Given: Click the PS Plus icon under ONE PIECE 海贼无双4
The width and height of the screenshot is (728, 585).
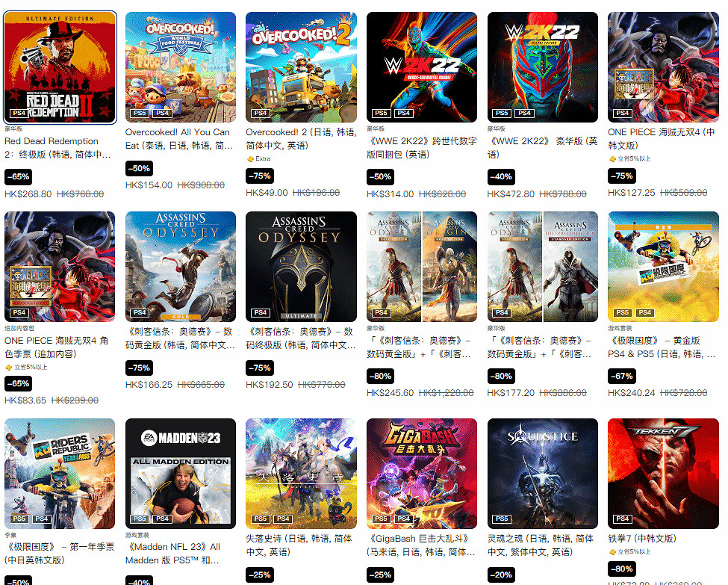Looking at the screenshot, I should click(612, 159).
